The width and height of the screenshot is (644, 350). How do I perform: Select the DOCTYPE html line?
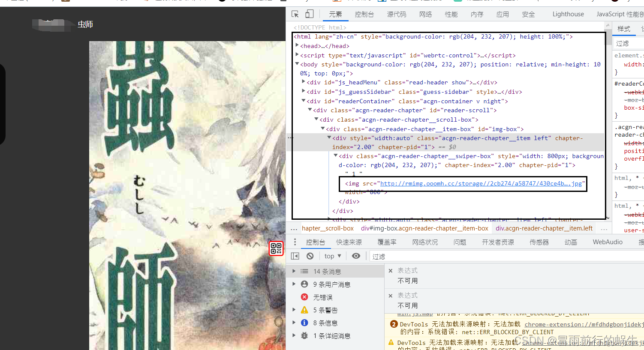(x=320, y=27)
